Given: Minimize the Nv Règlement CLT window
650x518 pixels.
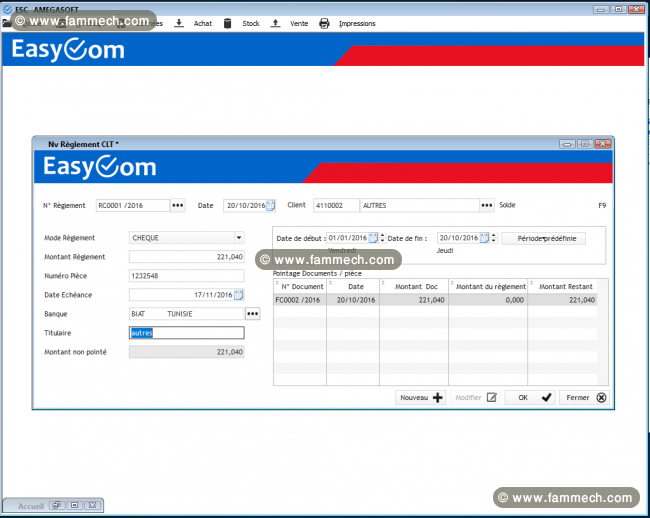Looking at the screenshot, I should click(x=567, y=144).
